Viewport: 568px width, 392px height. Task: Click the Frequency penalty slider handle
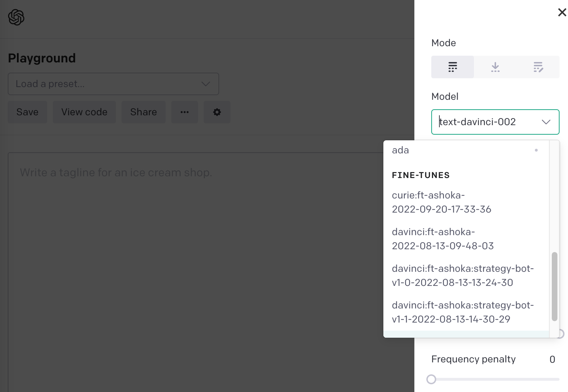tap(431, 379)
